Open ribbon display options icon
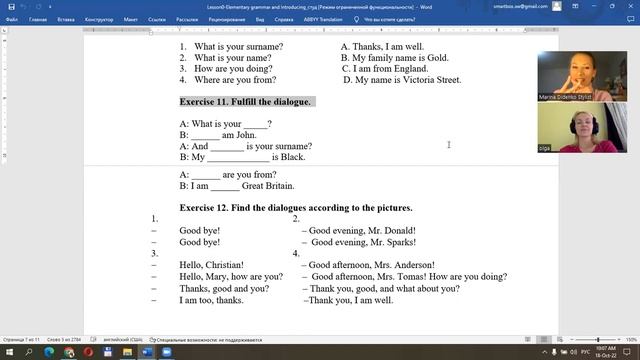This screenshot has height=360, width=640. coord(575,6)
